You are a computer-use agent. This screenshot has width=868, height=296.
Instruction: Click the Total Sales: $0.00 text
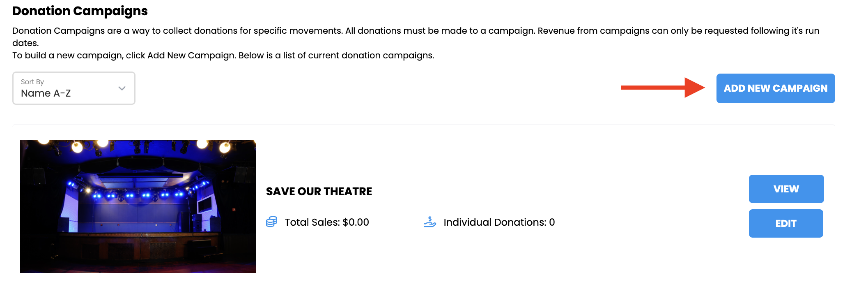tap(327, 222)
